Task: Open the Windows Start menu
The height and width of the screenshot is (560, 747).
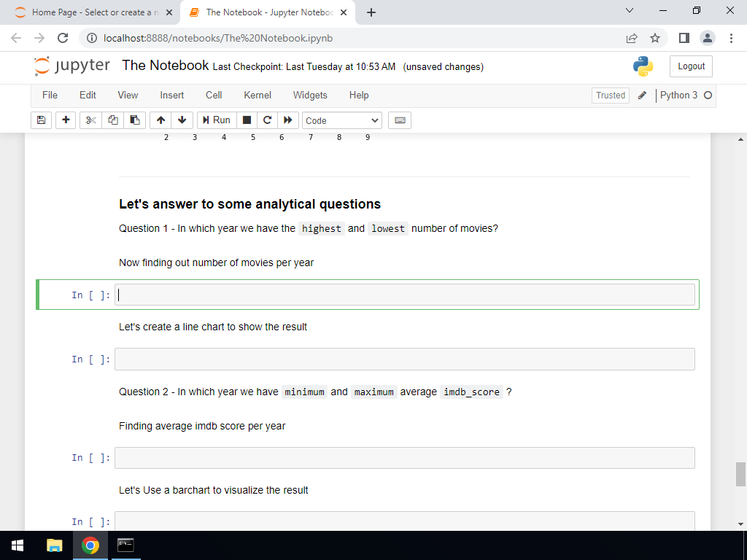Action: 18,545
